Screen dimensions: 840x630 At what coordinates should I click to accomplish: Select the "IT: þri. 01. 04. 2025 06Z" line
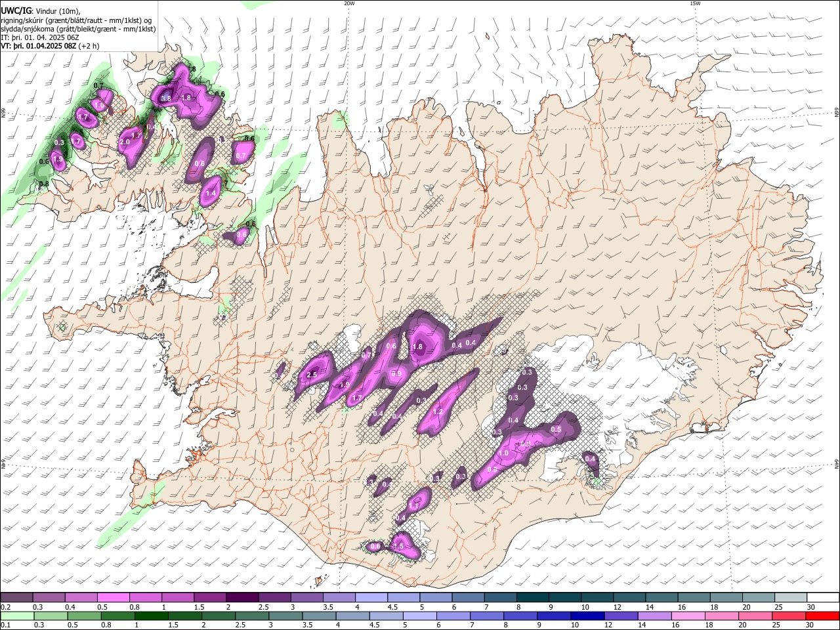pyautogui.click(x=41, y=37)
